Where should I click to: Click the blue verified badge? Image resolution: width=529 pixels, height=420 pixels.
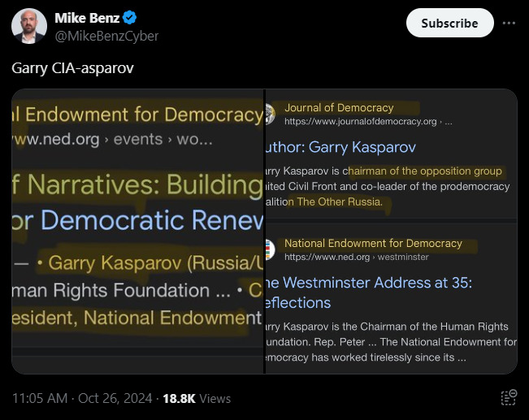click(x=131, y=19)
